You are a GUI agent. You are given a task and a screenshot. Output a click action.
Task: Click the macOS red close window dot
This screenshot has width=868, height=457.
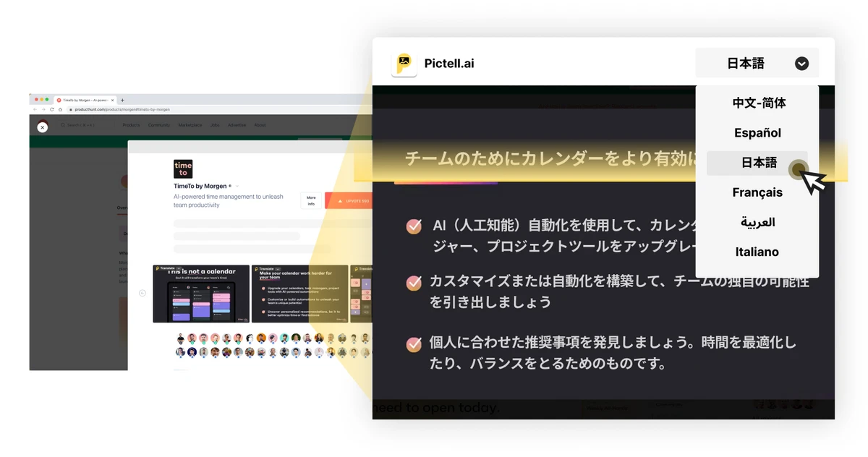point(36,99)
